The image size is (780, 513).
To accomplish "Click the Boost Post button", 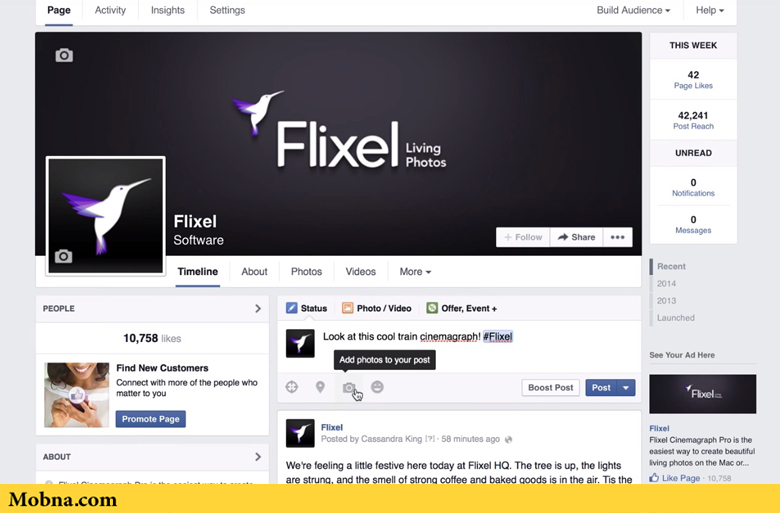I will tap(551, 388).
